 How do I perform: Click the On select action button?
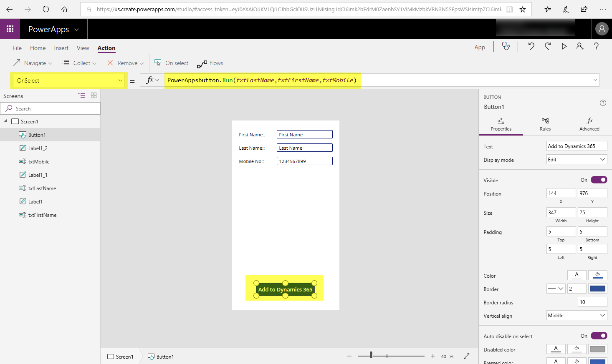[171, 63]
